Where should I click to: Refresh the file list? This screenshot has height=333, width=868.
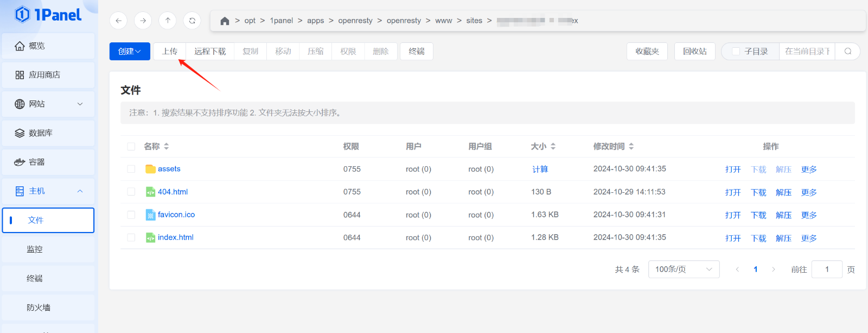(192, 21)
